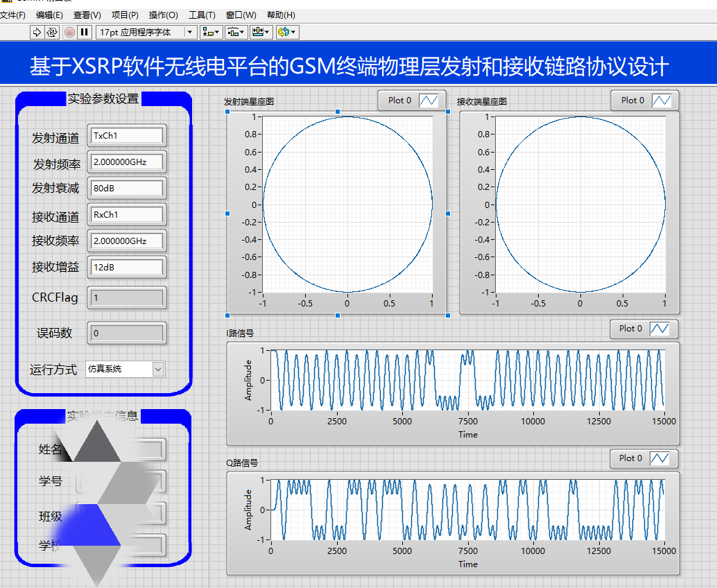The width and height of the screenshot is (717, 588).
Task: Click the 运行方式 label
Action: (53, 370)
